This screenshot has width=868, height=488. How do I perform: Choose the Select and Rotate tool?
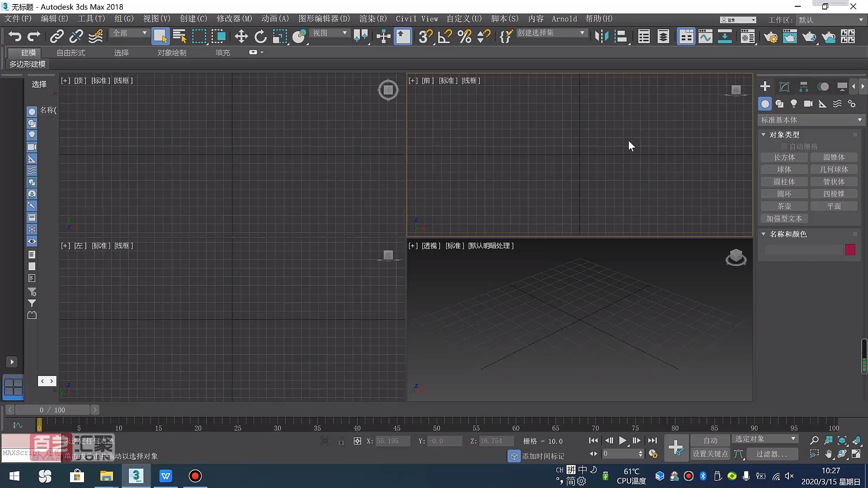[x=260, y=36]
